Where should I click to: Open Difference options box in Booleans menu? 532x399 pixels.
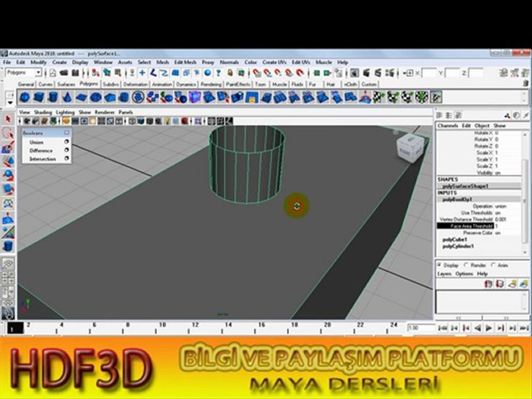coord(66,150)
